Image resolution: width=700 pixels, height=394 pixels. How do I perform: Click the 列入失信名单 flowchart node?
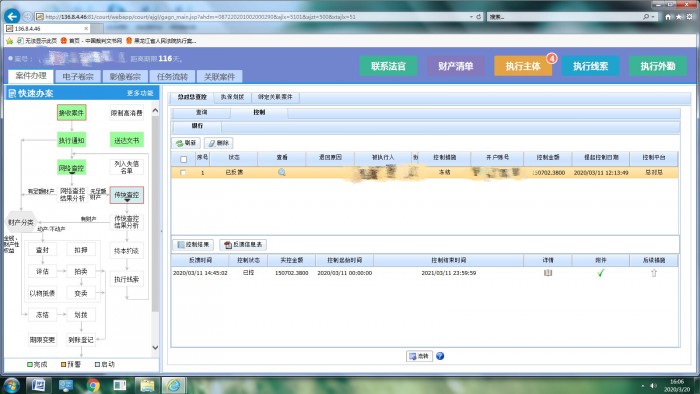click(x=127, y=167)
